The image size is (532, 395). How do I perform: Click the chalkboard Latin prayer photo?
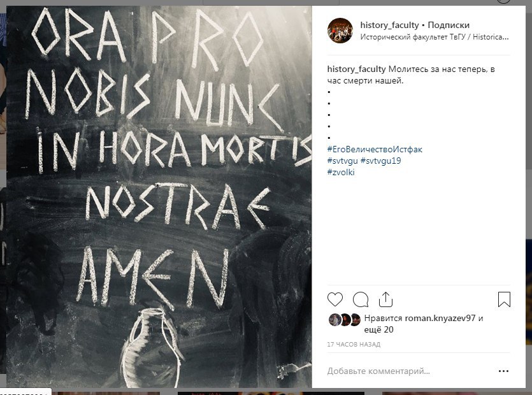[x=159, y=196]
